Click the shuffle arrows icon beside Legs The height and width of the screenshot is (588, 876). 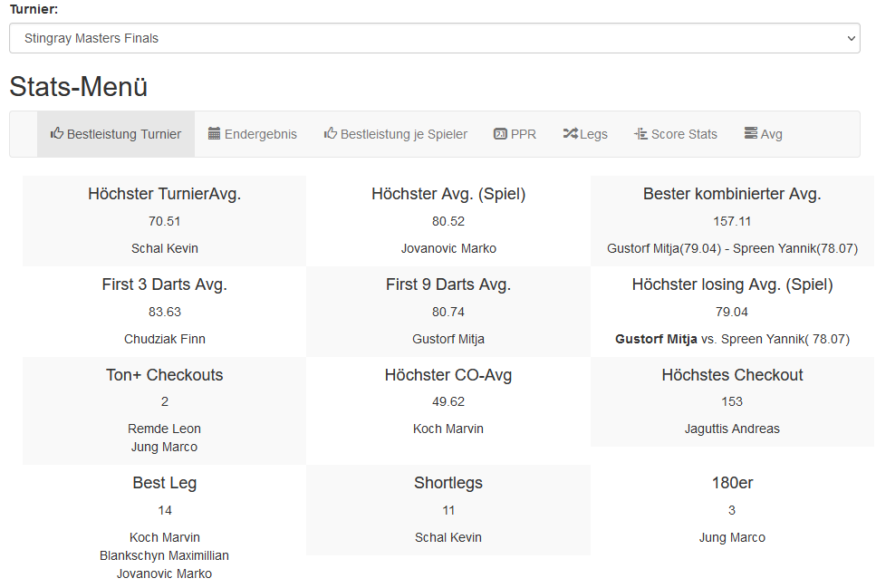tap(570, 133)
